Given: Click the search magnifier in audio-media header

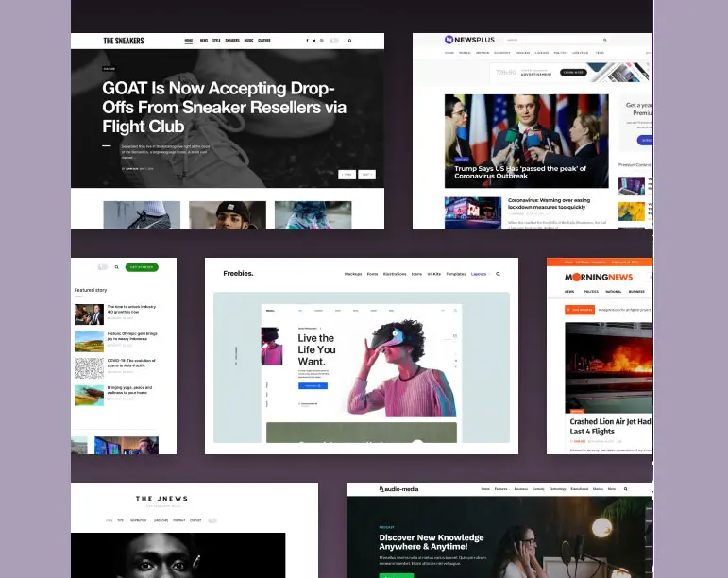Looking at the screenshot, I should (x=624, y=489).
